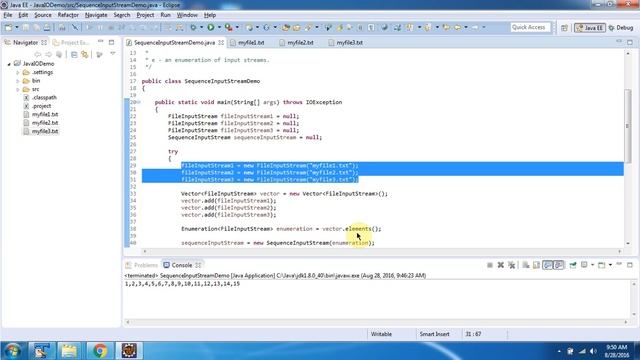Minimize the Console view panel
Viewport: 640px width, 360px height.
(619, 264)
